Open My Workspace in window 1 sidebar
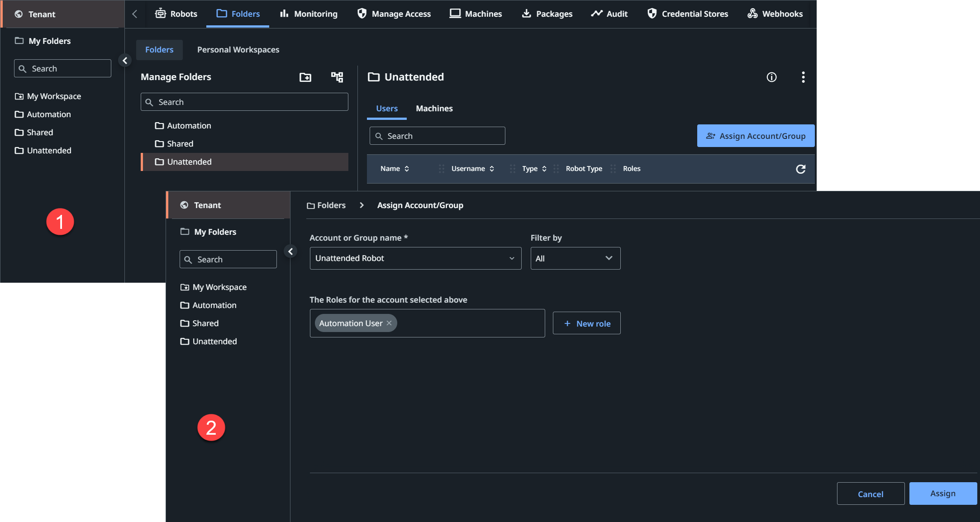The width and height of the screenshot is (980, 522). 48,96
